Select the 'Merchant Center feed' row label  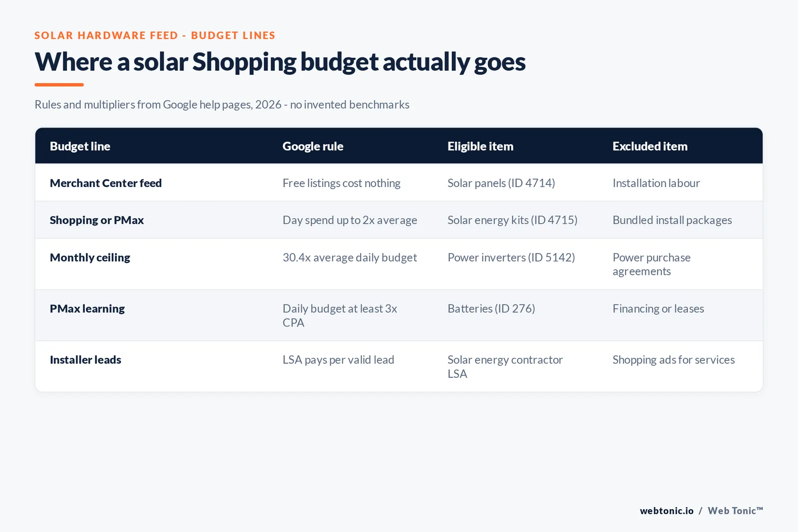[106, 183]
